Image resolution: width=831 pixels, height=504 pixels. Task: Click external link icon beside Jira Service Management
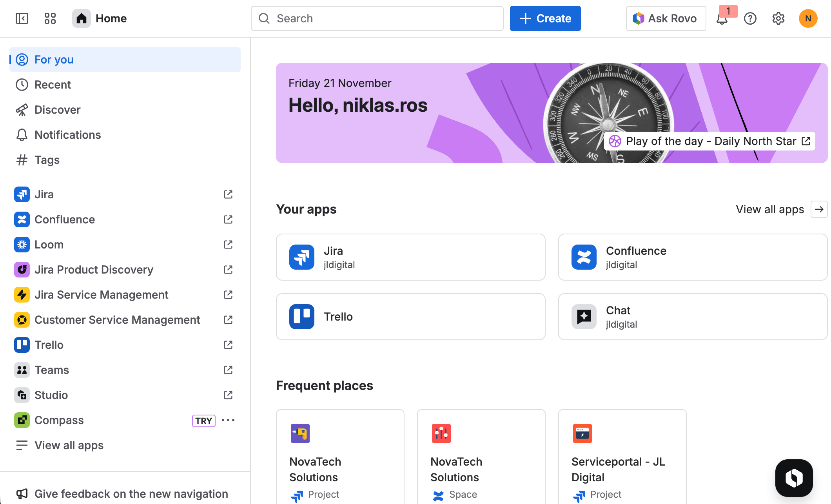pyautogui.click(x=228, y=295)
